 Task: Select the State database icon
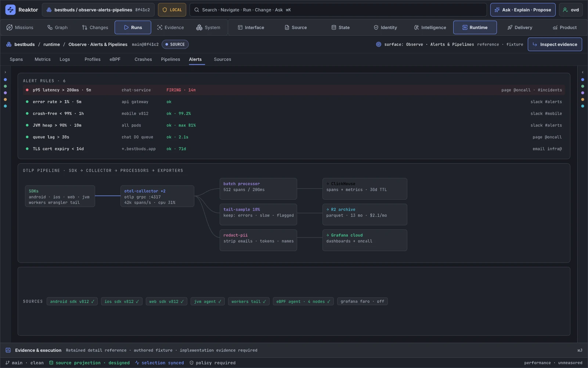tap(334, 28)
